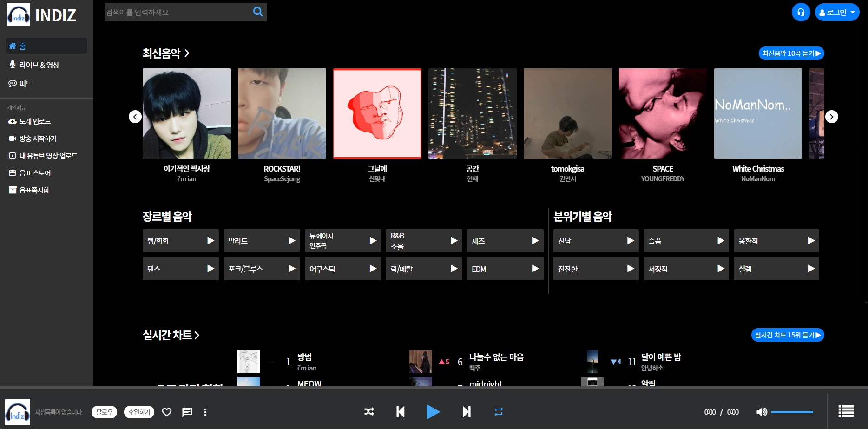The width and height of the screenshot is (868, 429).
Task: Select 방송 시작하기 menu item
Action: pos(33,139)
